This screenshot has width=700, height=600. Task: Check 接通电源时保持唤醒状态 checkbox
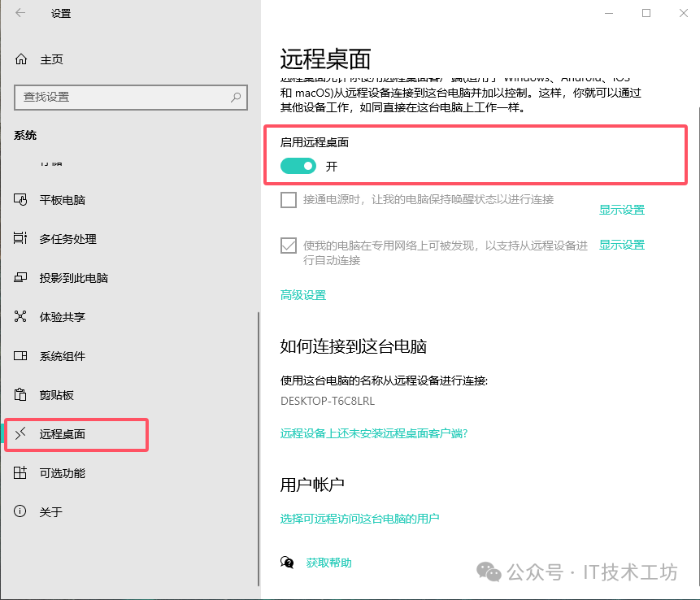point(288,199)
